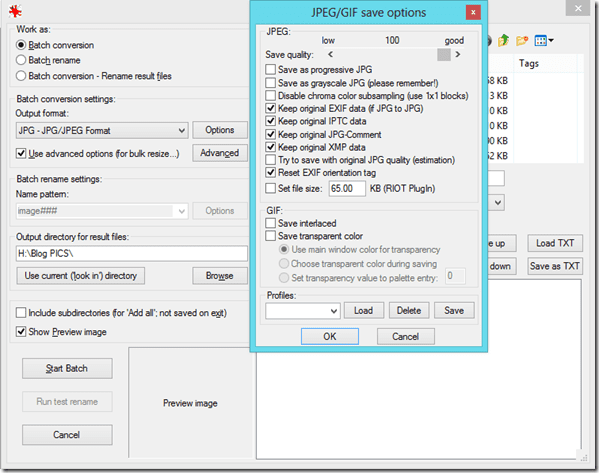Viewport: 599px width, 473px height.
Task: Click the Start Batch button
Action: click(67, 368)
